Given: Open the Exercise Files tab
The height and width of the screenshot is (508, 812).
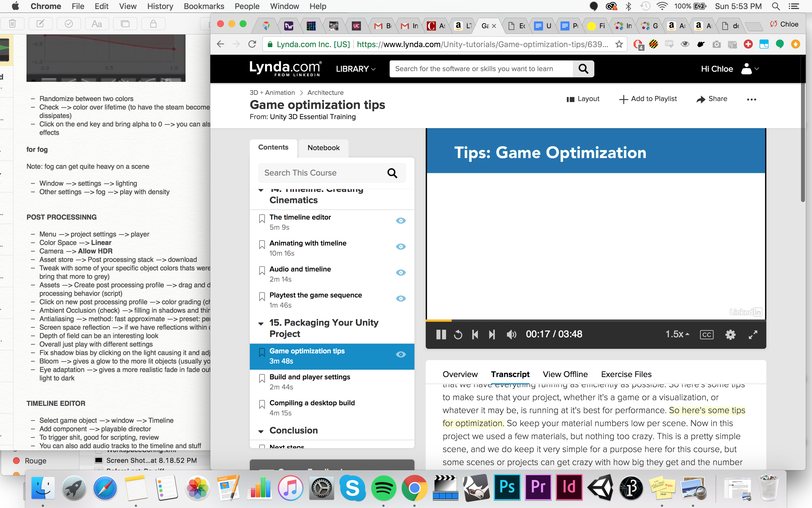Looking at the screenshot, I should [x=626, y=374].
